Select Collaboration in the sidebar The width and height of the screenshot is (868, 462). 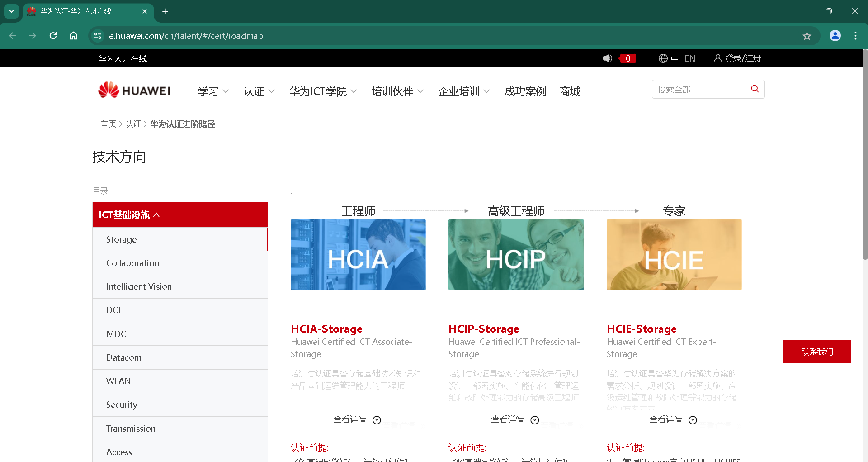(x=180, y=263)
